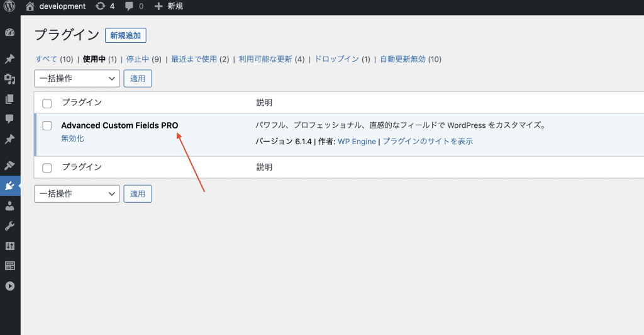Tick the select-all checkbox in table footer
This screenshot has width=644, height=335.
(x=47, y=167)
